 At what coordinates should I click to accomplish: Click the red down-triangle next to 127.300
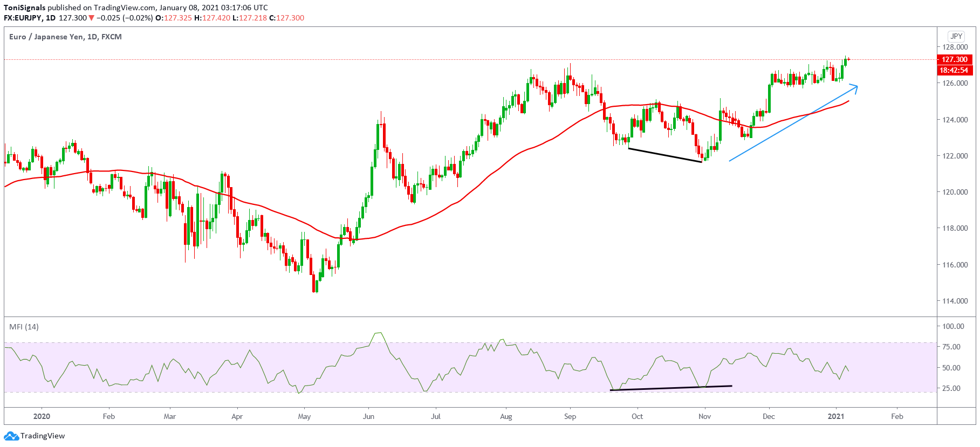[x=91, y=18]
